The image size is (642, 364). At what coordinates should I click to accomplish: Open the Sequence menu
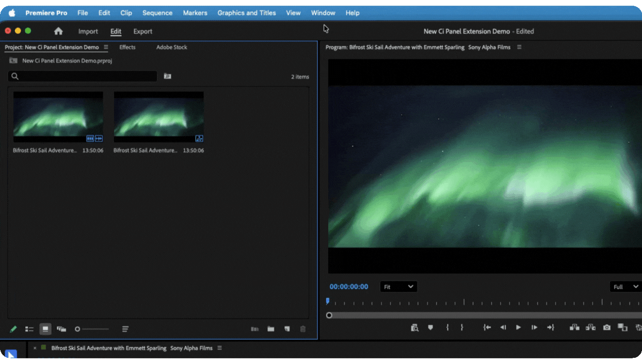point(157,13)
